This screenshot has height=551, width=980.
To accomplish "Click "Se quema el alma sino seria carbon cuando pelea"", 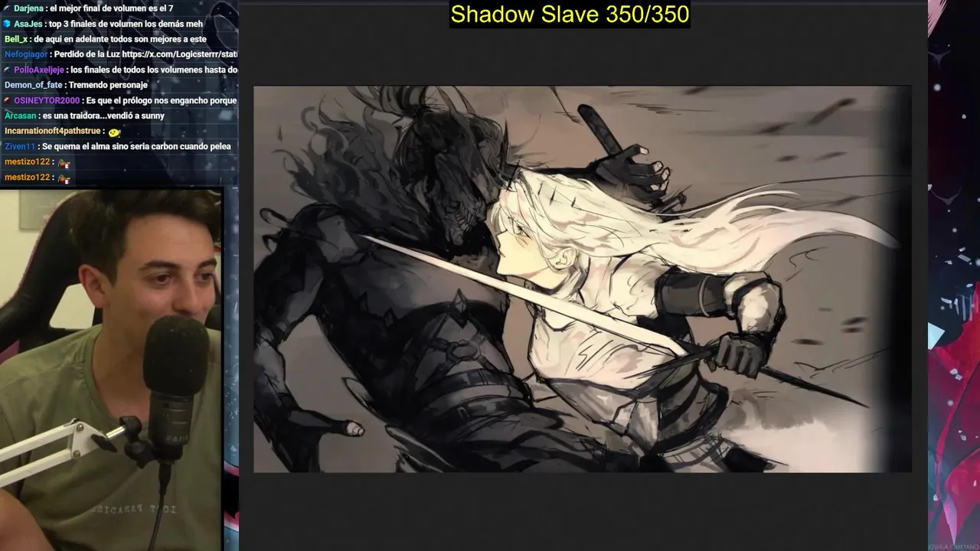I will coord(136,146).
